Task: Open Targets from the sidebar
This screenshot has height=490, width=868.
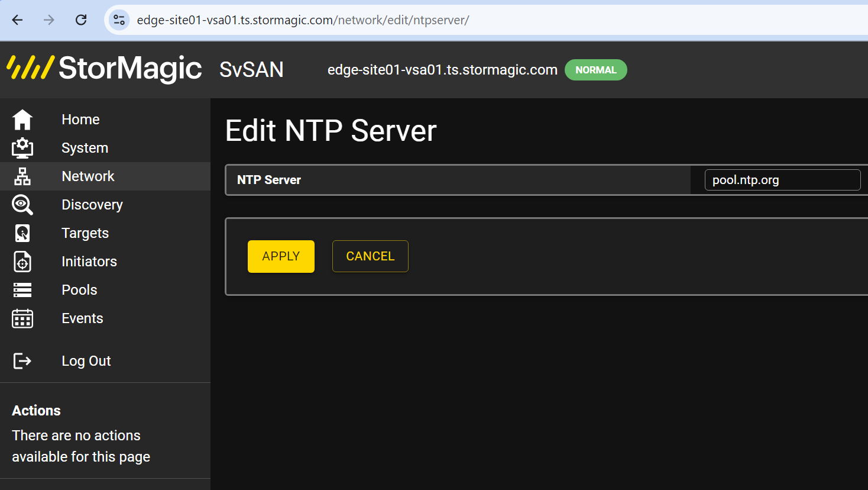Action: click(x=85, y=233)
